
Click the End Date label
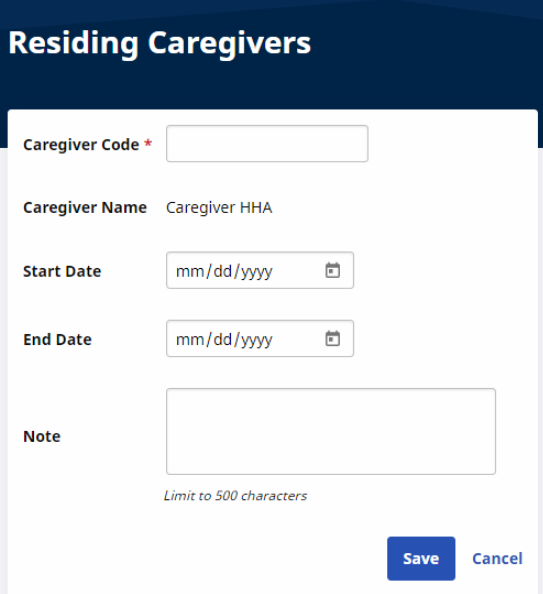point(57,339)
